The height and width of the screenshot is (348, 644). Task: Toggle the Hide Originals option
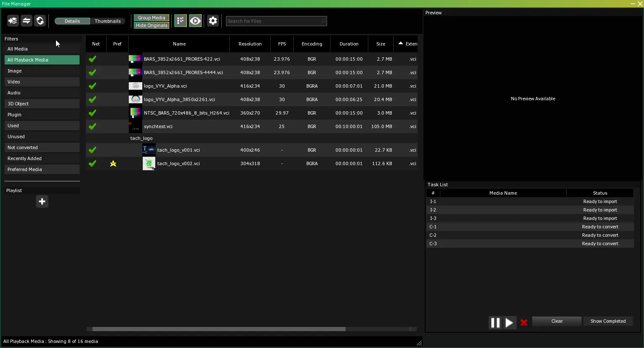pyautogui.click(x=152, y=25)
